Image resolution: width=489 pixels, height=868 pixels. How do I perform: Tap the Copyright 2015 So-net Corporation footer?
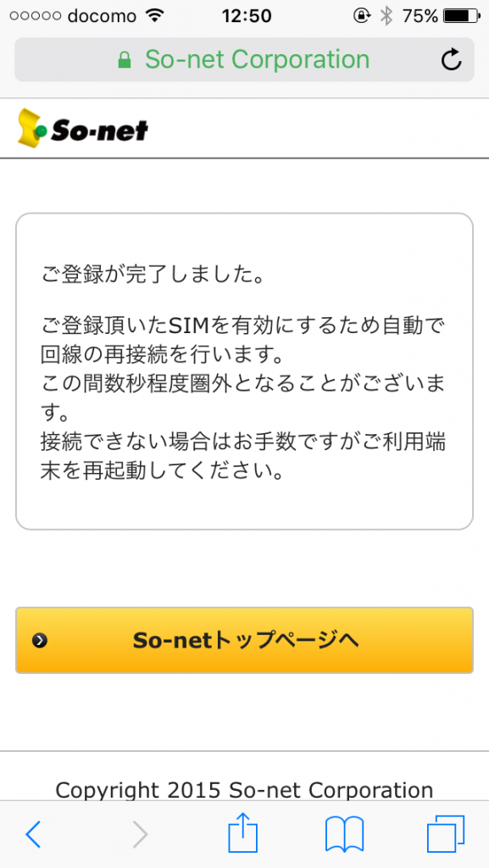point(244,789)
